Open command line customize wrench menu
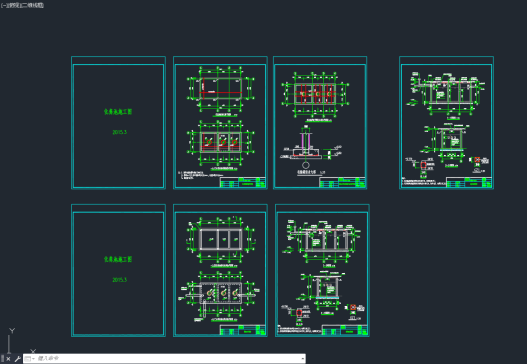This screenshot has width=527, height=364. 17,359
